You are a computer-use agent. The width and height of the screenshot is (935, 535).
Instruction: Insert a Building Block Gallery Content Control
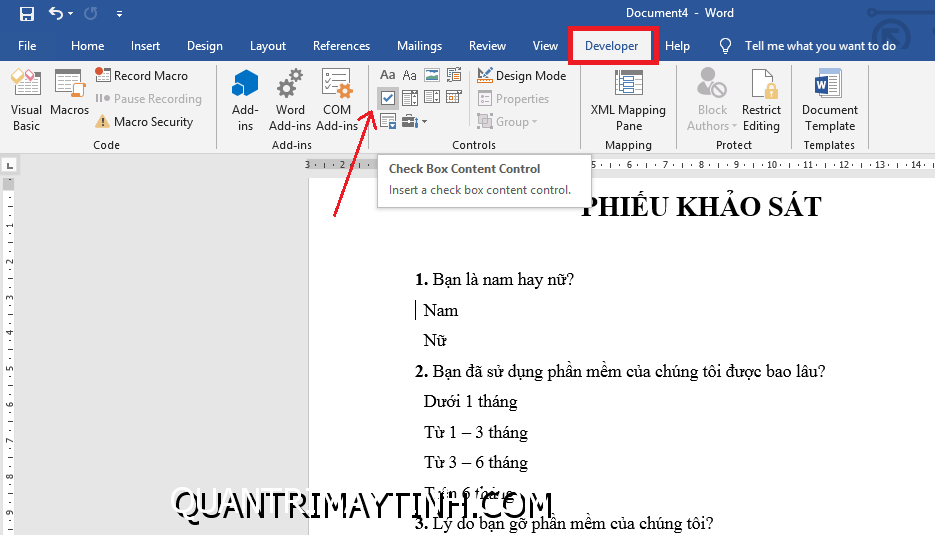pos(454,75)
